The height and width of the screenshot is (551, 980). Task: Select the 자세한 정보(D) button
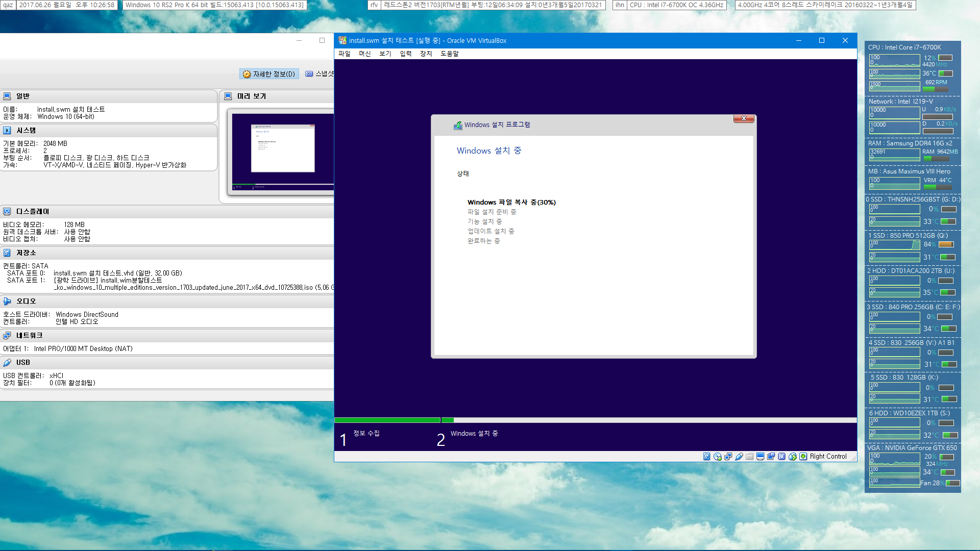[x=269, y=74]
